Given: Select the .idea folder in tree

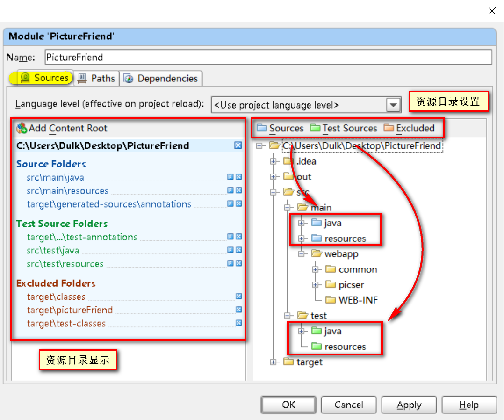Looking at the screenshot, I should (300, 161).
